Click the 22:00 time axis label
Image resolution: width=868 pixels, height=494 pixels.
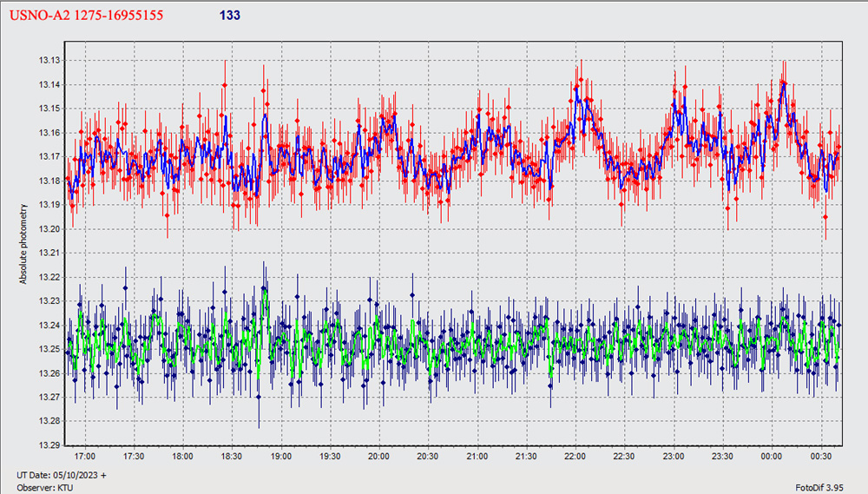[x=575, y=456]
